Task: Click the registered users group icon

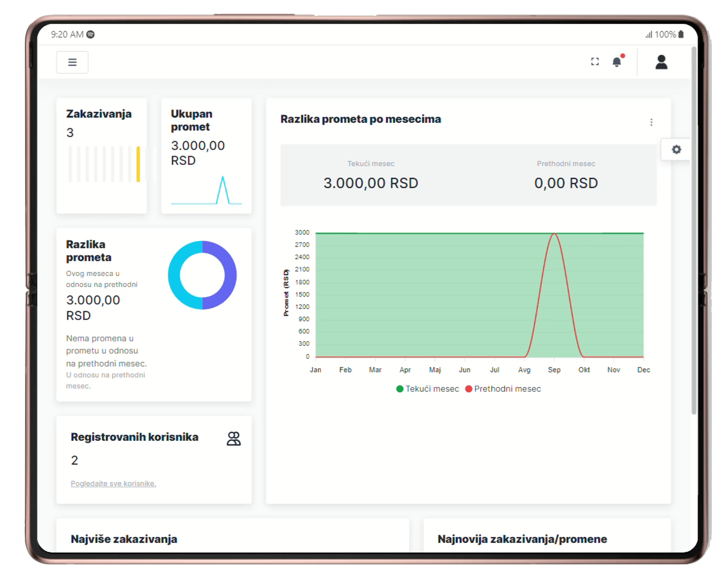Action: pos(233,438)
